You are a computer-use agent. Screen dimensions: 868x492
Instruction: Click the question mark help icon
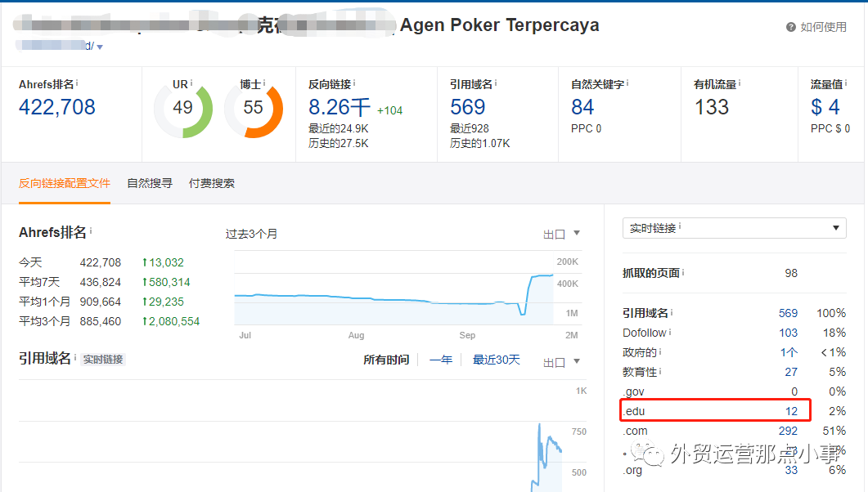(x=791, y=27)
